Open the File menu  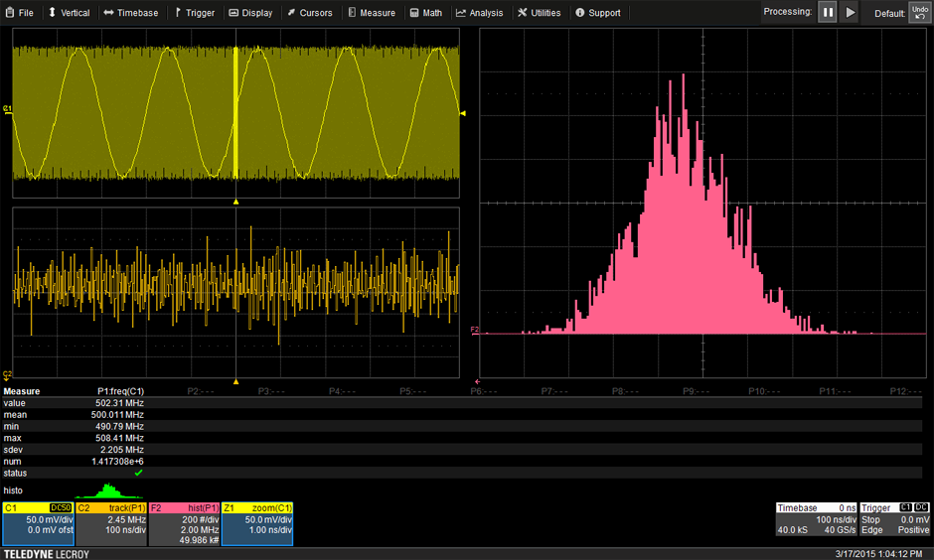19,13
